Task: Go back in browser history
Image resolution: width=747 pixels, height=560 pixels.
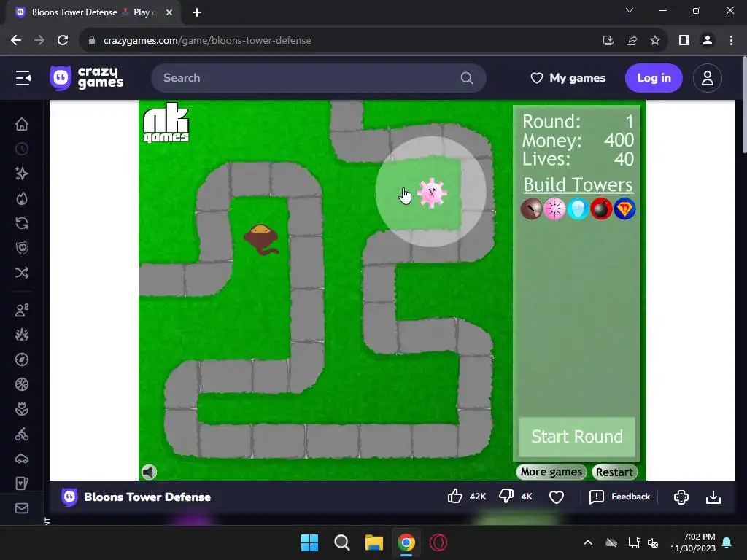Action: point(16,41)
